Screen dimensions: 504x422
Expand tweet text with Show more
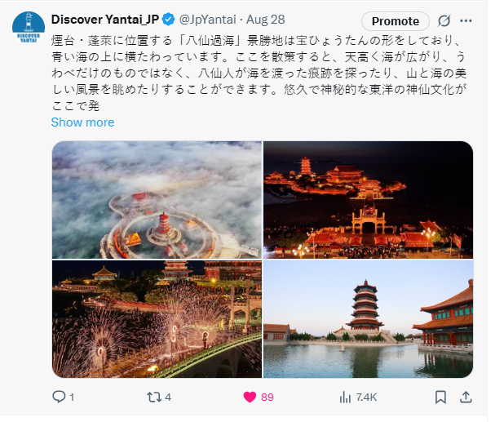click(82, 122)
